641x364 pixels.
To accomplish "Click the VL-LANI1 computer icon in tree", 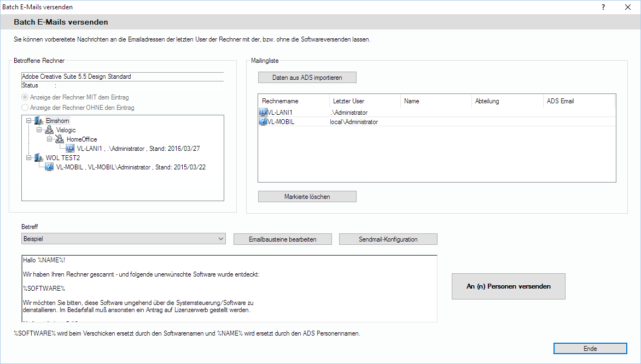I will coord(70,148).
